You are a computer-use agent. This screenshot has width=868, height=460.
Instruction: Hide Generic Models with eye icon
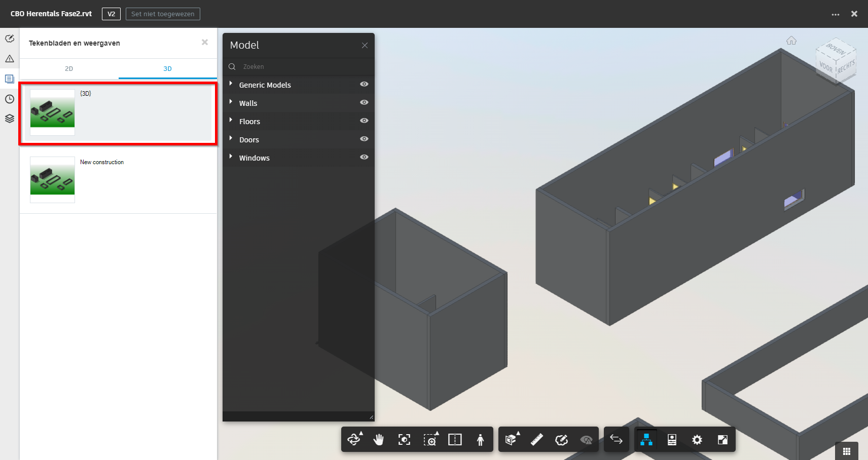tap(364, 84)
